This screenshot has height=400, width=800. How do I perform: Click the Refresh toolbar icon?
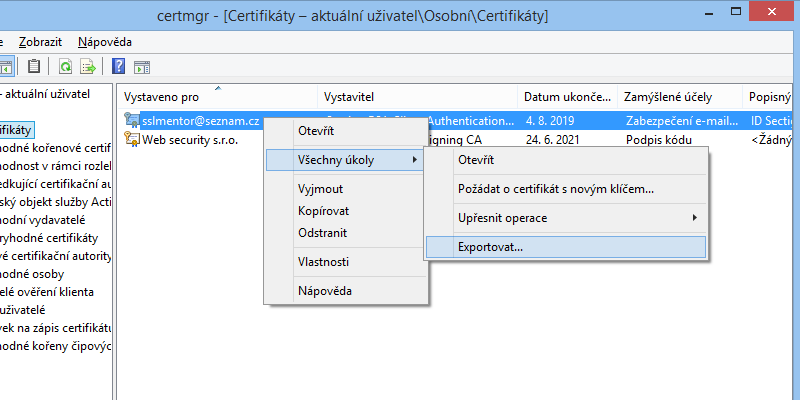click(x=65, y=67)
